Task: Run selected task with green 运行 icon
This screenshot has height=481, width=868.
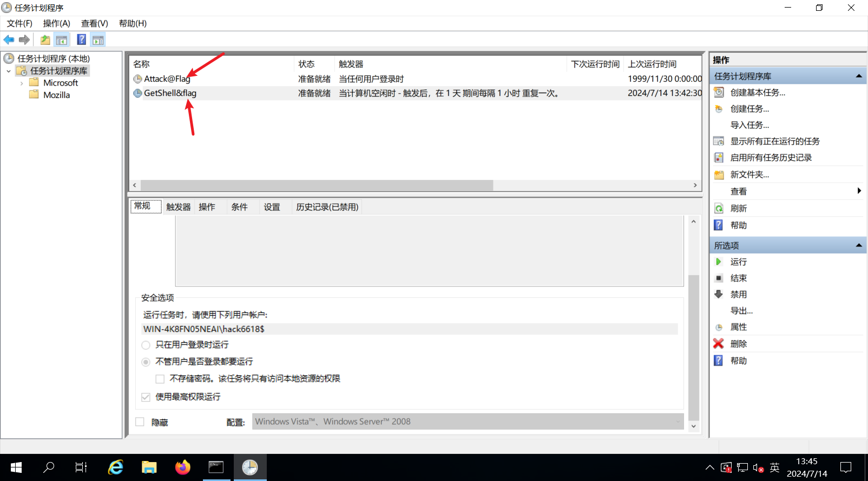Action: tap(719, 262)
